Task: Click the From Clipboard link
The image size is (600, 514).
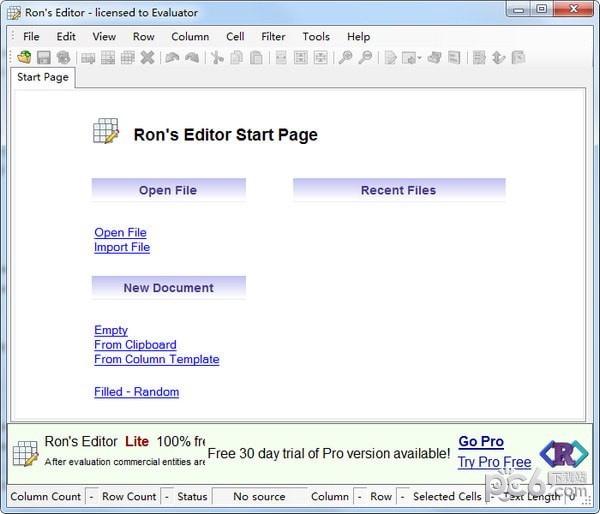Action: 135,345
